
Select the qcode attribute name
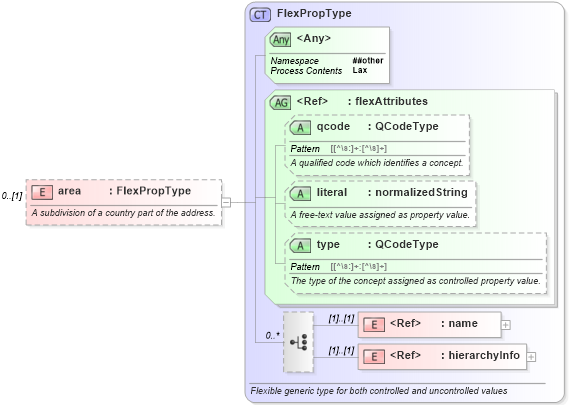pos(333,126)
